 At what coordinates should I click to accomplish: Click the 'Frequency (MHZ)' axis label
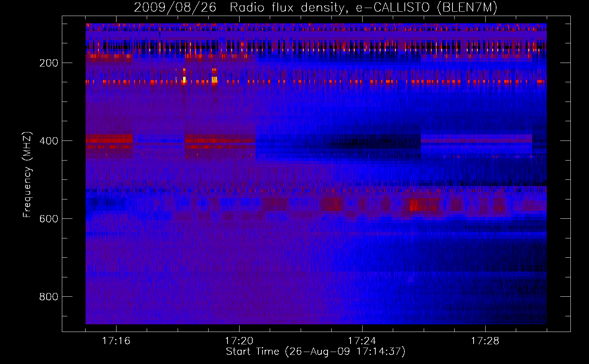coord(27,174)
